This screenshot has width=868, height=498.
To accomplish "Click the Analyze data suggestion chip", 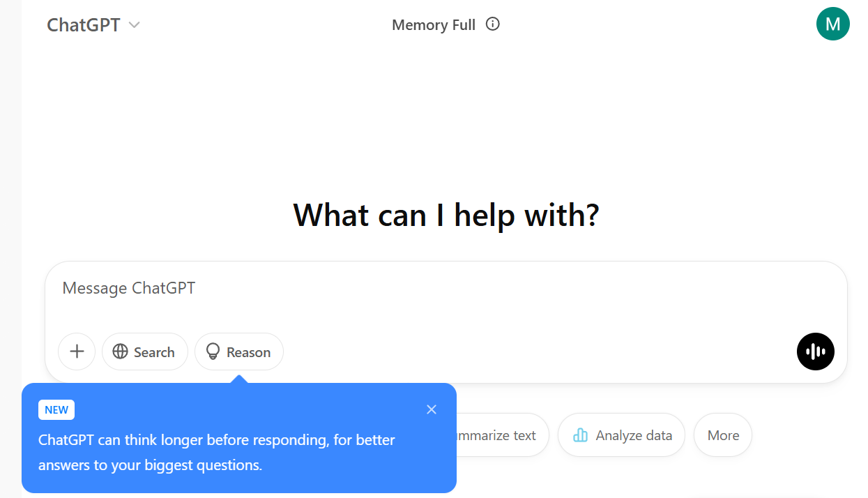I will pos(620,435).
